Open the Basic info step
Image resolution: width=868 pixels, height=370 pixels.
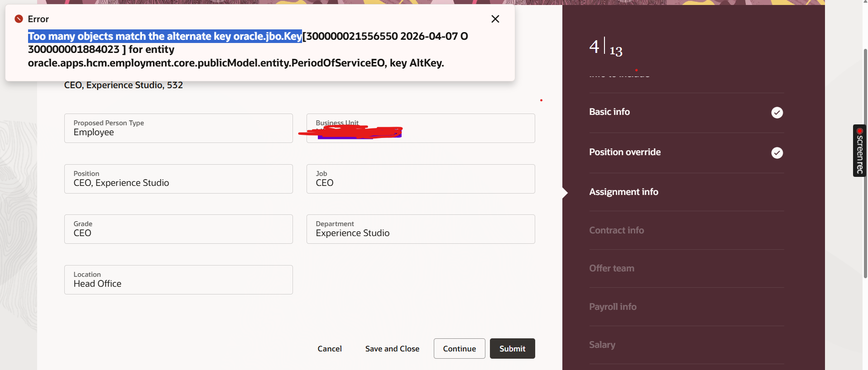(609, 112)
